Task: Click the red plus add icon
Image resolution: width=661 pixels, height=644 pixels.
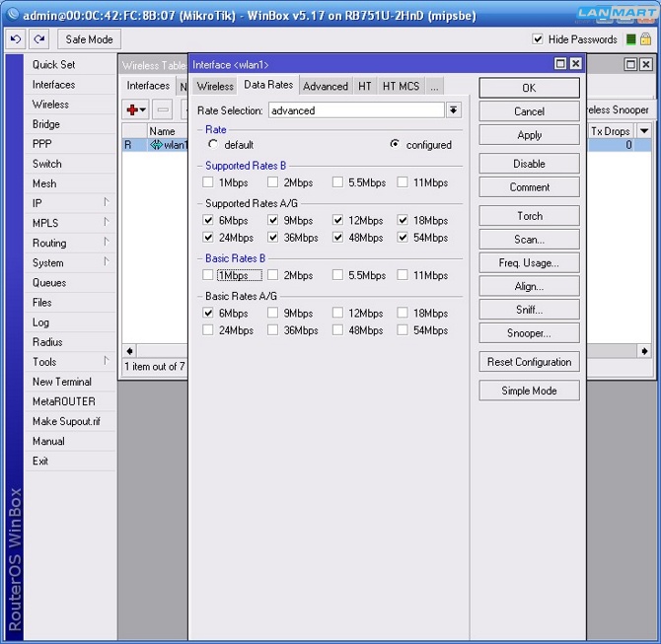Action: click(x=131, y=110)
